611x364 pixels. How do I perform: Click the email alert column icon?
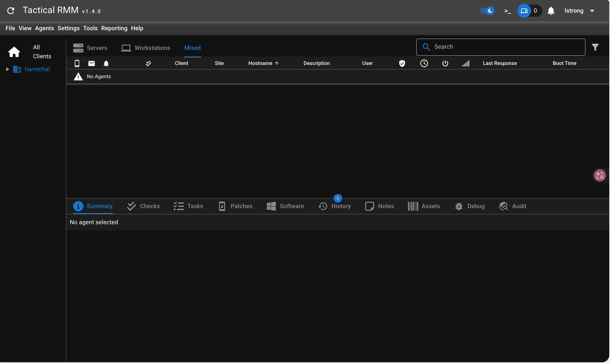92,63
